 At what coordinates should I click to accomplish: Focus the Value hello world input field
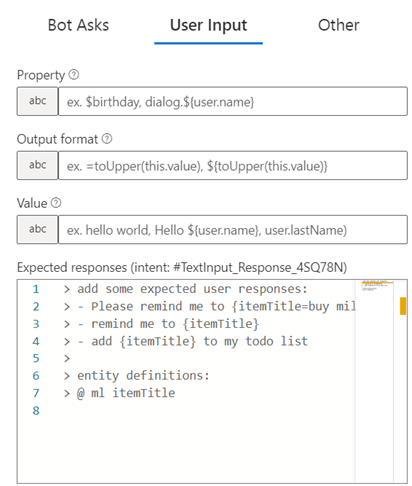pos(233,229)
